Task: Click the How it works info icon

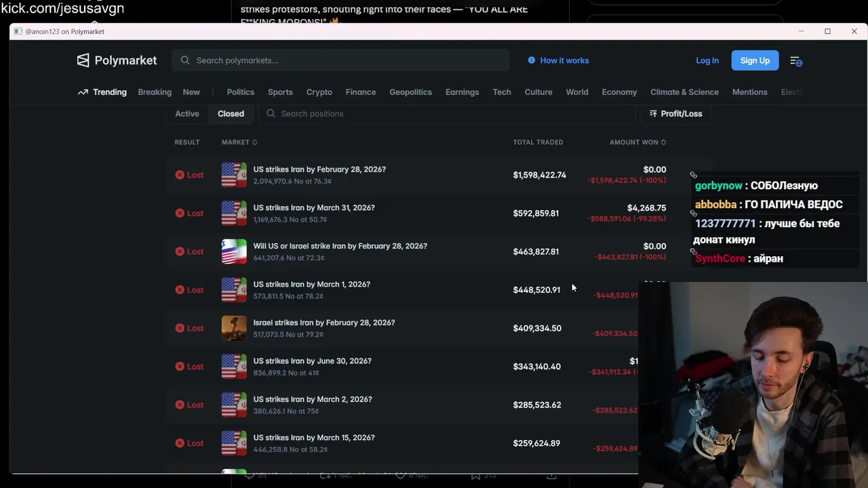Action: pyautogui.click(x=532, y=60)
